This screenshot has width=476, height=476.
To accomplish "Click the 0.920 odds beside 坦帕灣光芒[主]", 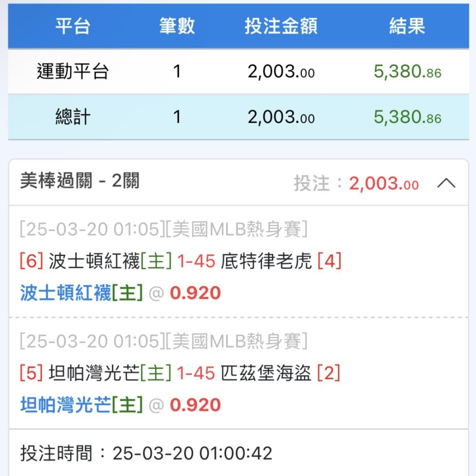I will [x=195, y=405].
